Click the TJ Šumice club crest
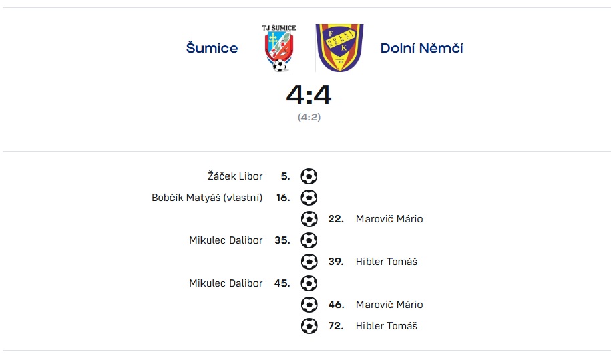The height and width of the screenshot is (364, 611). click(x=280, y=48)
